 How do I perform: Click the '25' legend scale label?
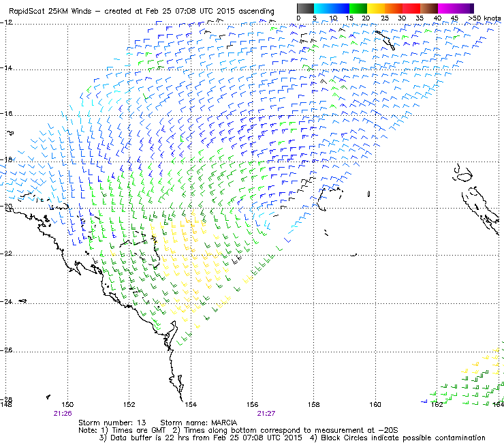385,18
